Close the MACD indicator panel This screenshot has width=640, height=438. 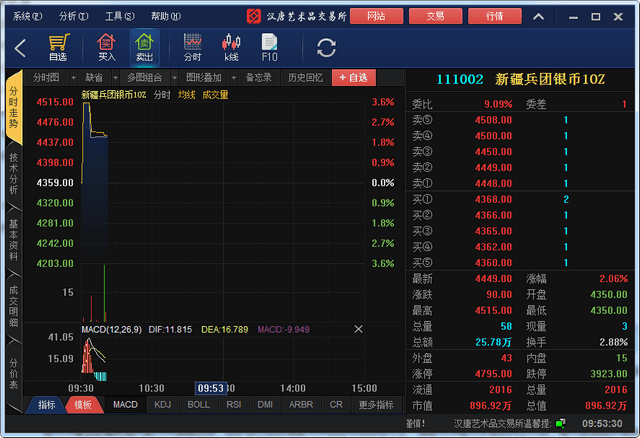[358, 329]
